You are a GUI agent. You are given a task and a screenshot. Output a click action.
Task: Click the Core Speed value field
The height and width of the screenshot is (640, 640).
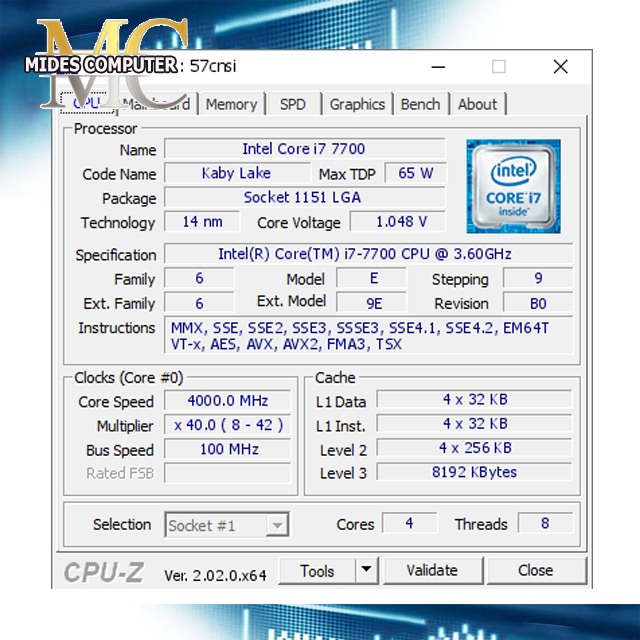[227, 401]
